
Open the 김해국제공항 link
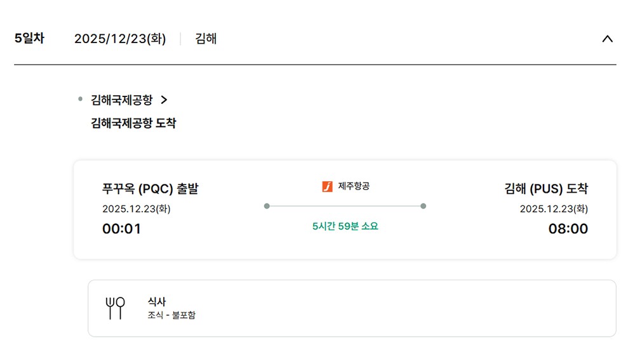point(122,100)
